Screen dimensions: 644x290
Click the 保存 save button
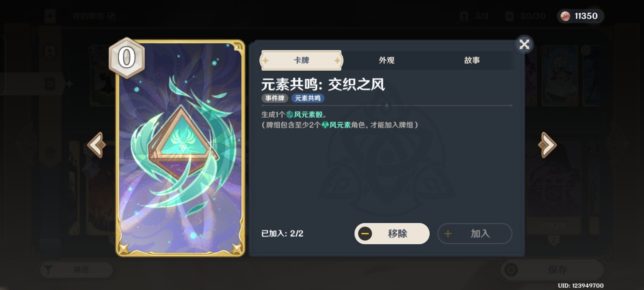(x=553, y=270)
